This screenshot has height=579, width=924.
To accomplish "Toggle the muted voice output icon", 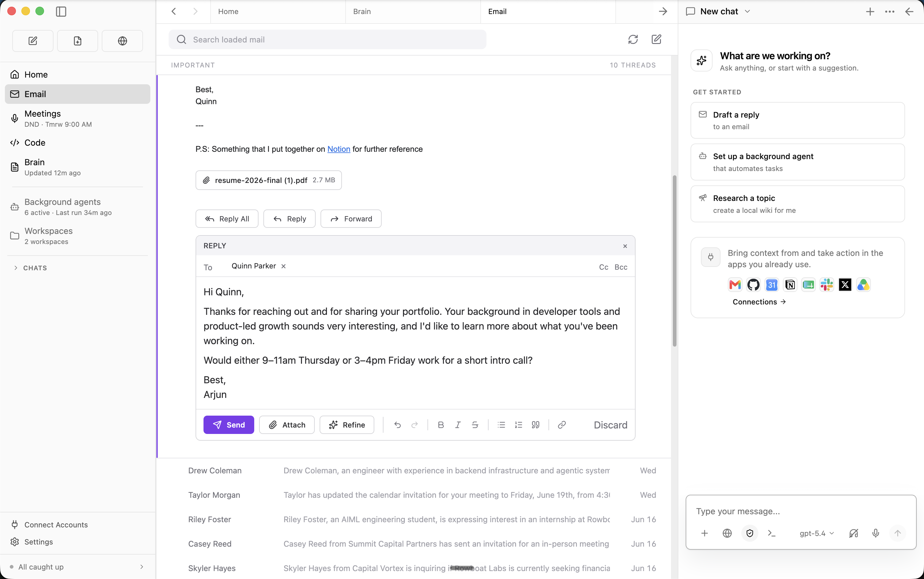I will 853,533.
